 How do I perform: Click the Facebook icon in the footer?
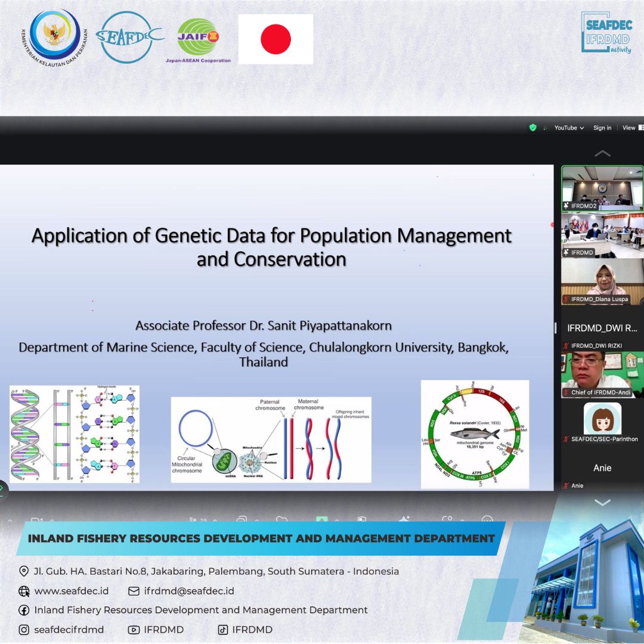click(23, 610)
